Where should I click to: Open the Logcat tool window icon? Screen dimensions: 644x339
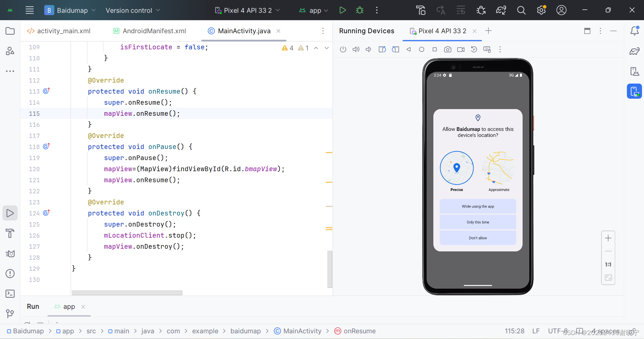click(10, 253)
